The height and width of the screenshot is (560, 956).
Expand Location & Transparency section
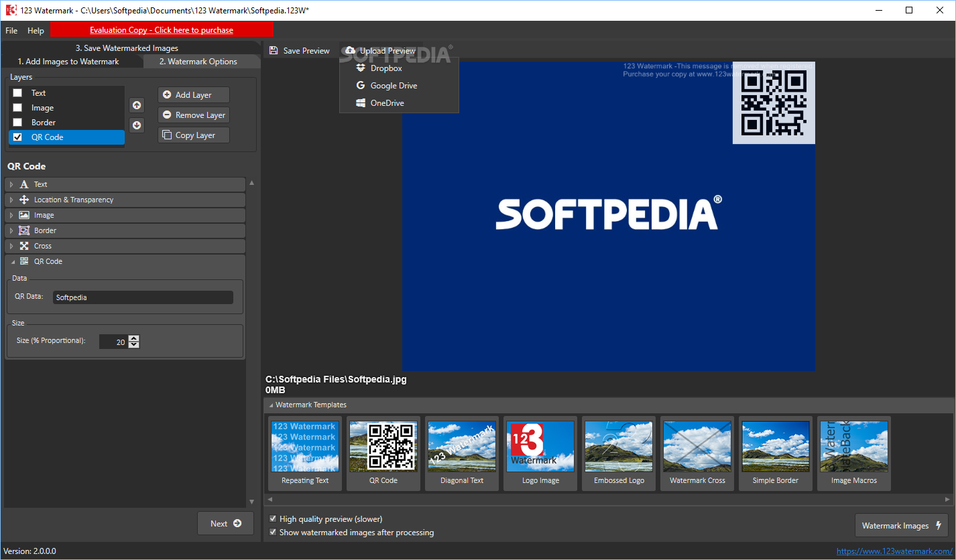coord(11,200)
